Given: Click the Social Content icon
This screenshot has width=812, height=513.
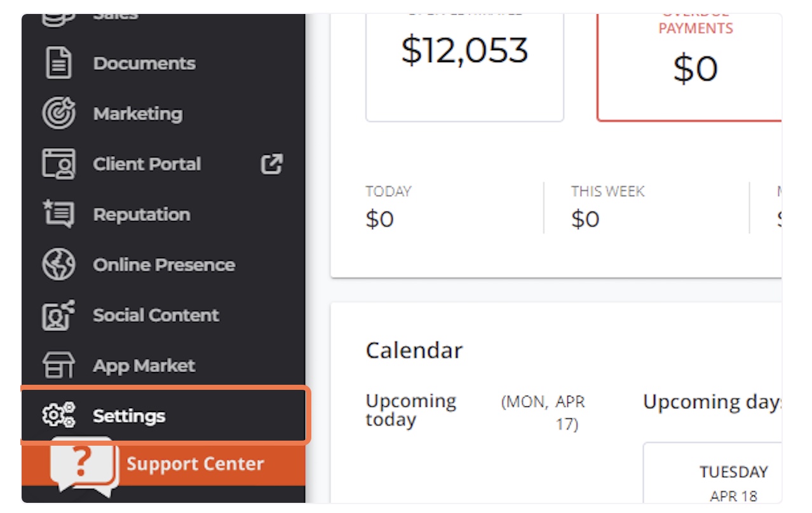Looking at the screenshot, I should (x=58, y=315).
